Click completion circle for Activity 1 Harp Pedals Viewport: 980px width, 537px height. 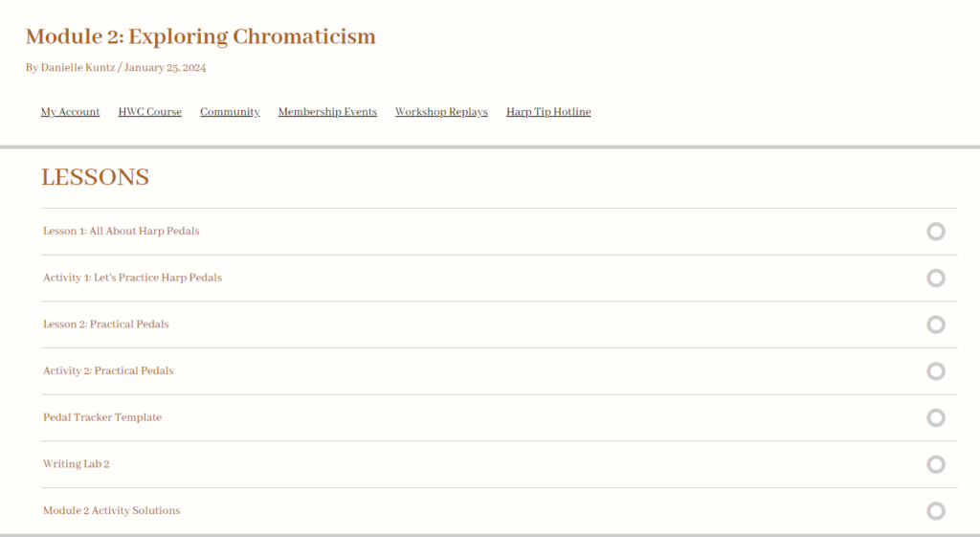click(936, 278)
